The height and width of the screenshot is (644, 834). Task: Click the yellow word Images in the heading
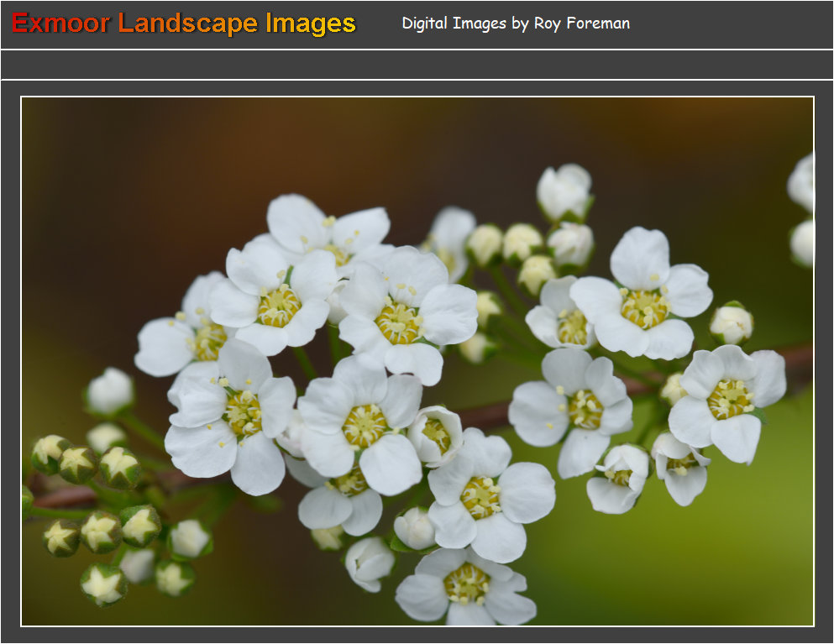(310, 24)
